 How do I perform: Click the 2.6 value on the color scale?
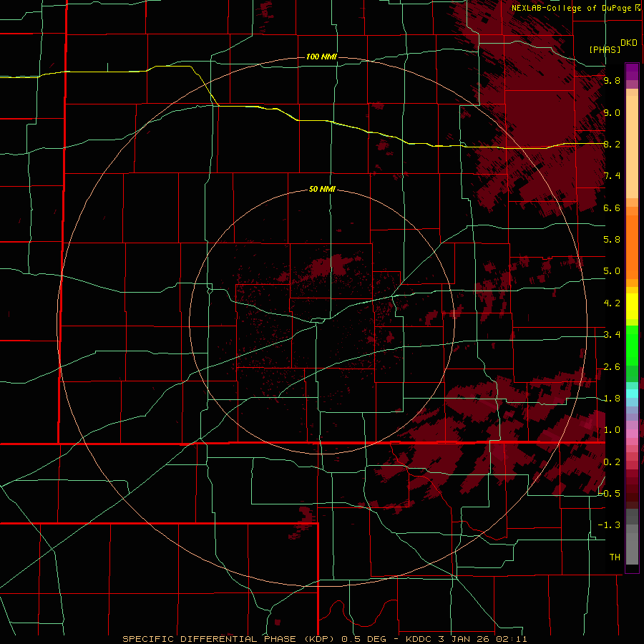pyautogui.click(x=612, y=367)
